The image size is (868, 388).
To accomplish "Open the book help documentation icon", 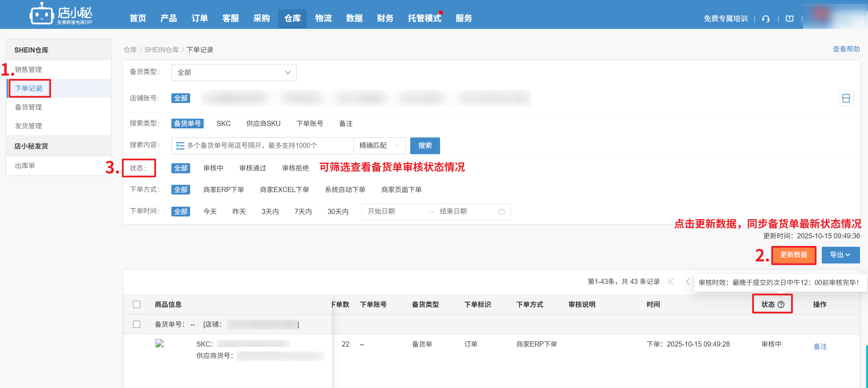I will (789, 19).
